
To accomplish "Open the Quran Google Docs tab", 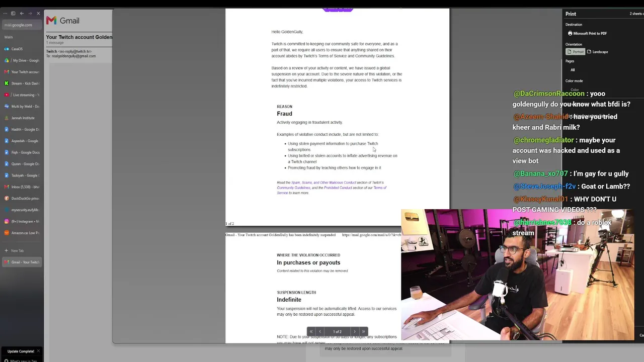I will pos(22,164).
